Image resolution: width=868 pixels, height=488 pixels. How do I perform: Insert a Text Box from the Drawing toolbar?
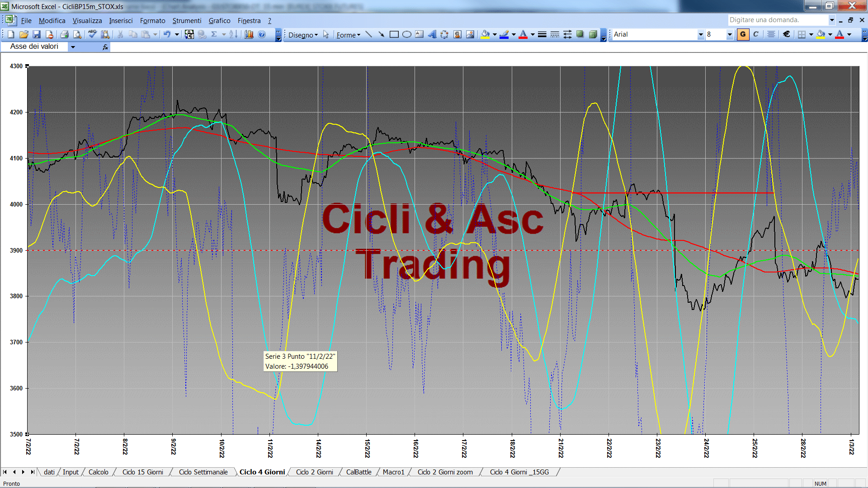(x=419, y=34)
